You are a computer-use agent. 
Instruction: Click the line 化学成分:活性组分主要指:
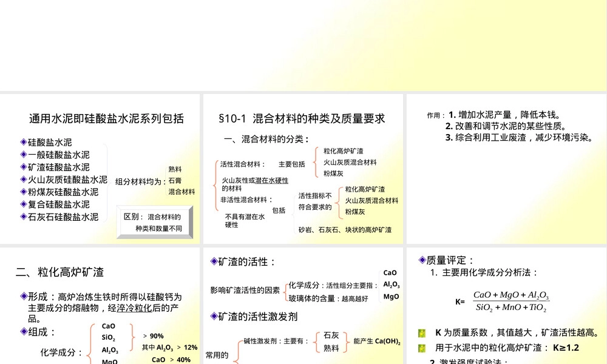(x=333, y=286)
